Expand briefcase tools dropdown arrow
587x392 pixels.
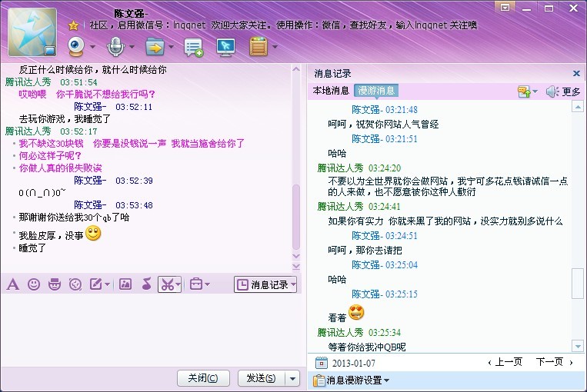(208, 285)
